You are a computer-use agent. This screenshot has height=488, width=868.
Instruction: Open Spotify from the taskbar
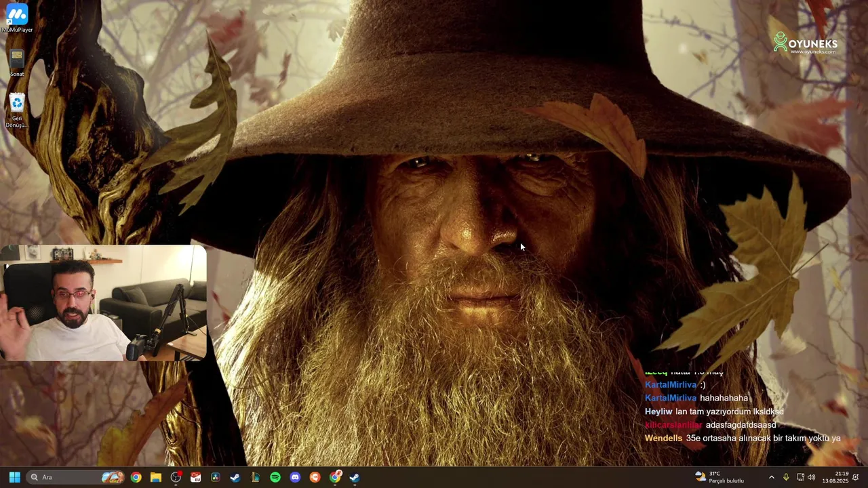tap(275, 477)
